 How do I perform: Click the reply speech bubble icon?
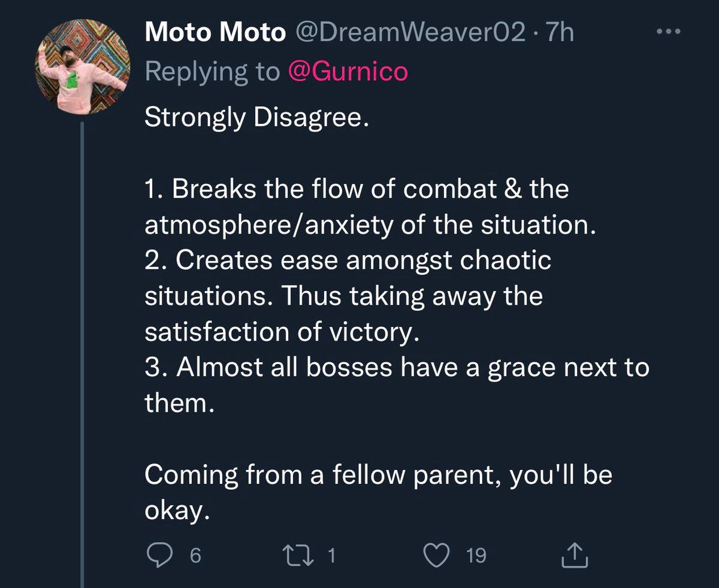tap(159, 555)
